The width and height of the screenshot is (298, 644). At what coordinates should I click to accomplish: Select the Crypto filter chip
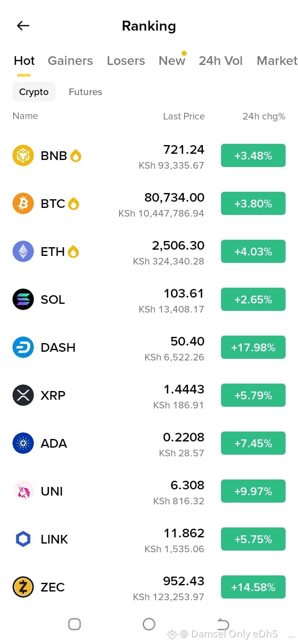(x=34, y=92)
